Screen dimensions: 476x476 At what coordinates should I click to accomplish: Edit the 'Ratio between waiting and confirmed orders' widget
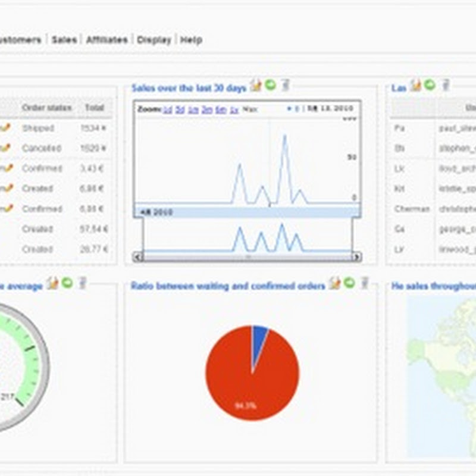point(334,283)
